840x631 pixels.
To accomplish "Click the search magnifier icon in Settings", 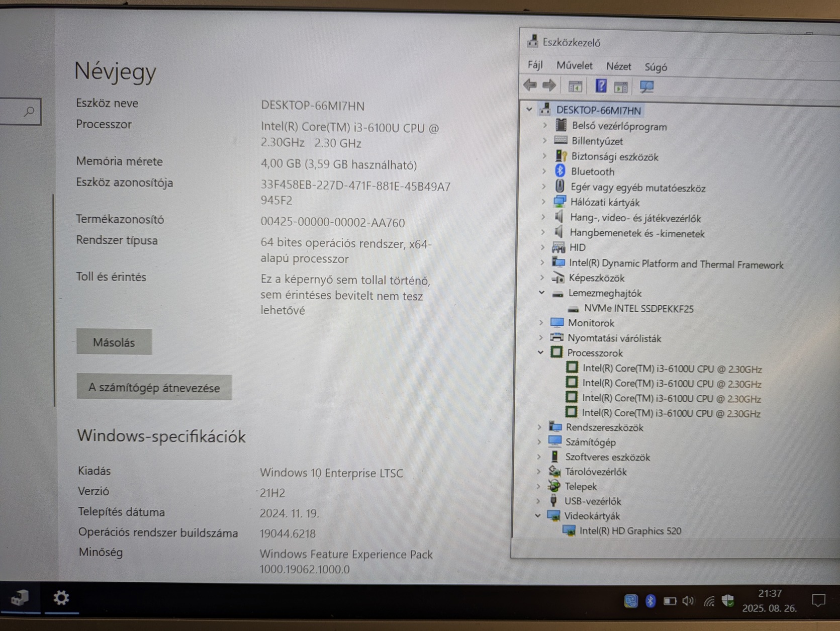I will pos(29,111).
